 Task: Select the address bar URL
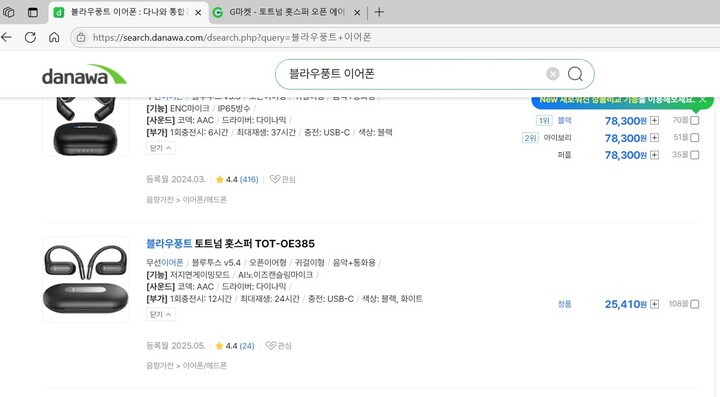pyautogui.click(x=232, y=38)
